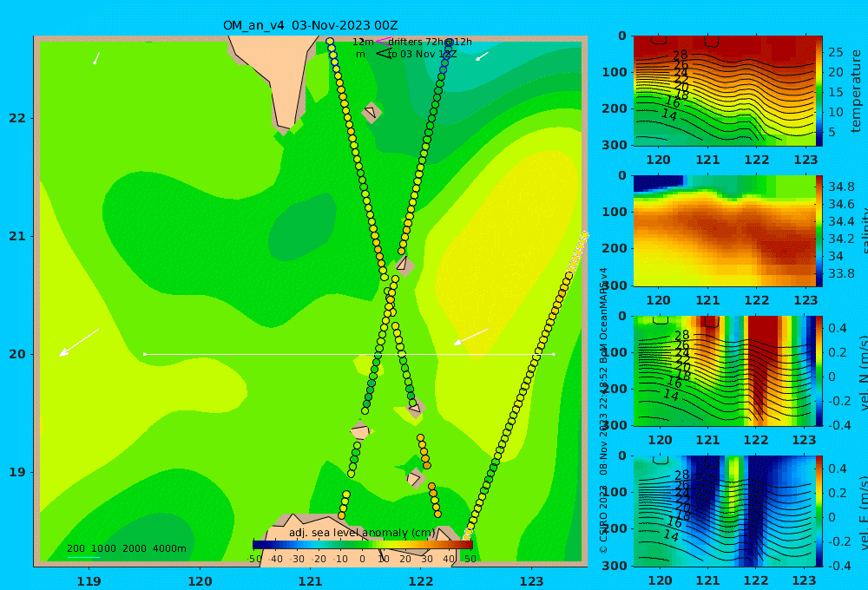Click the 'temperature' colorbar axis label
The height and width of the screenshot is (590, 868).
pyautogui.click(x=856, y=91)
